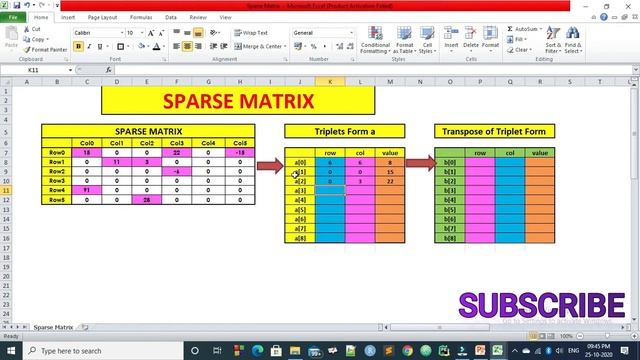Viewport: 640px width, 360px height.
Task: Adjust the zoom slider in status bar
Action: [x=607, y=336]
